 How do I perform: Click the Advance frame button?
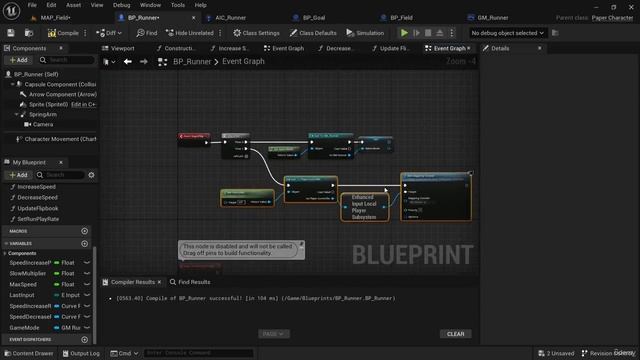[416, 33]
